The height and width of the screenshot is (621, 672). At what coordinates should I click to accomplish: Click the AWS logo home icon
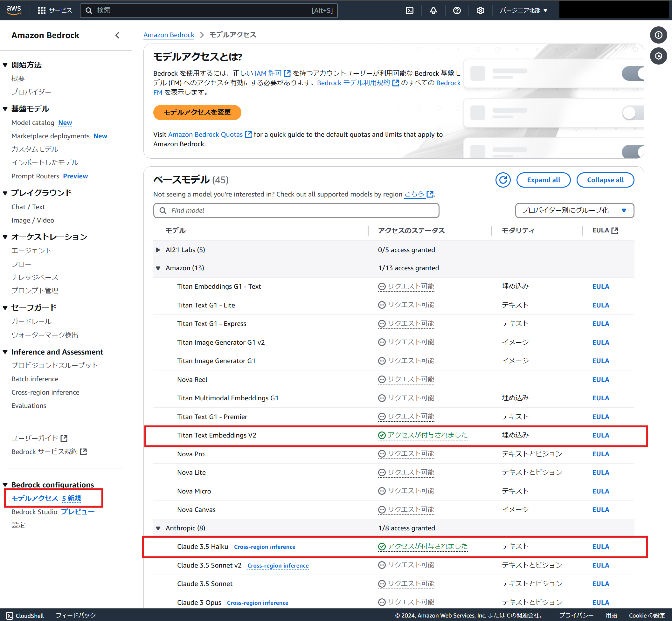tap(14, 10)
